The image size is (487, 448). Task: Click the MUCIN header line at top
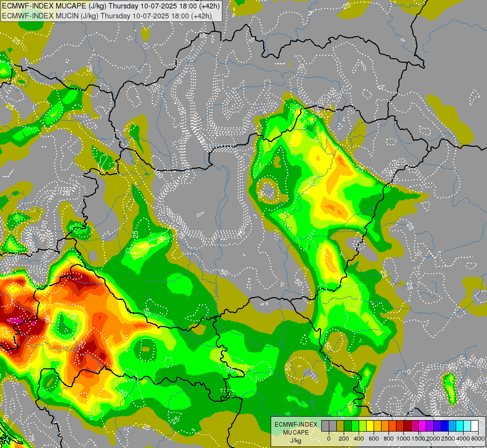click(x=107, y=16)
